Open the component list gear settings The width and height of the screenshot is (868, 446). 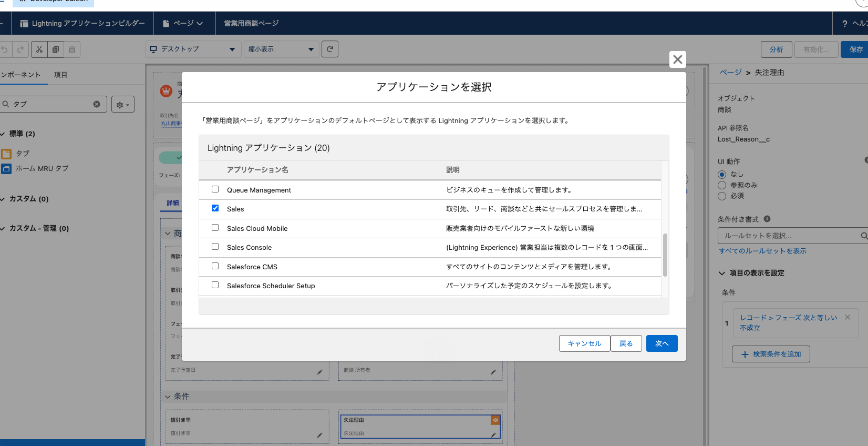[x=123, y=104]
